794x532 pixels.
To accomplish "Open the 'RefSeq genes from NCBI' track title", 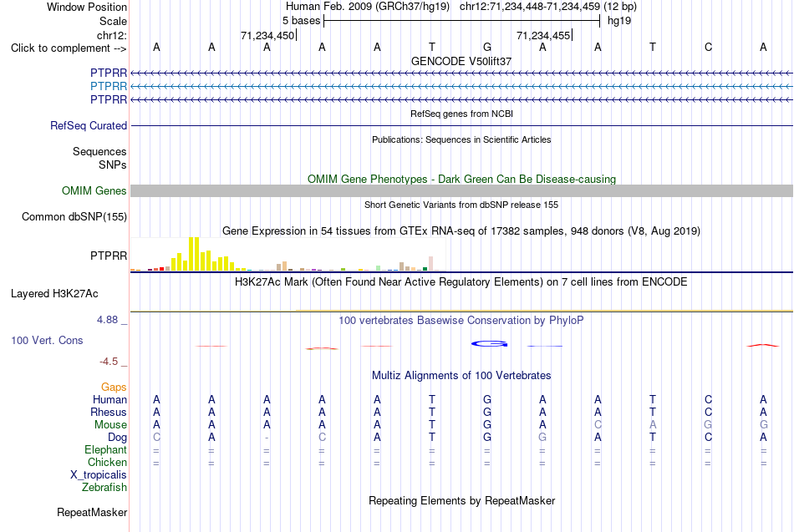I will tap(461, 114).
